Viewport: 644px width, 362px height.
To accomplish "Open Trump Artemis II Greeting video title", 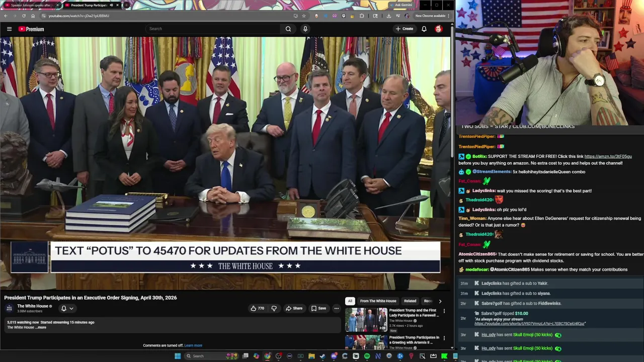I will point(414,340).
